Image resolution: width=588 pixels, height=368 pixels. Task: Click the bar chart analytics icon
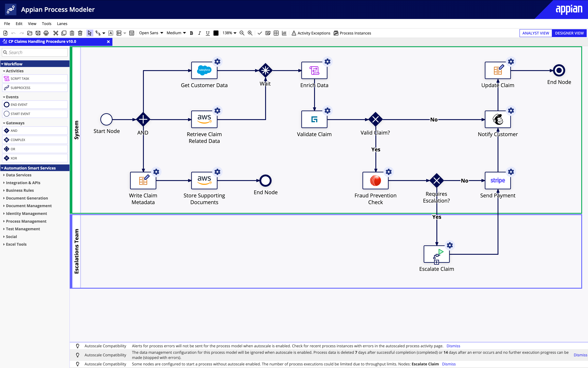[284, 33]
